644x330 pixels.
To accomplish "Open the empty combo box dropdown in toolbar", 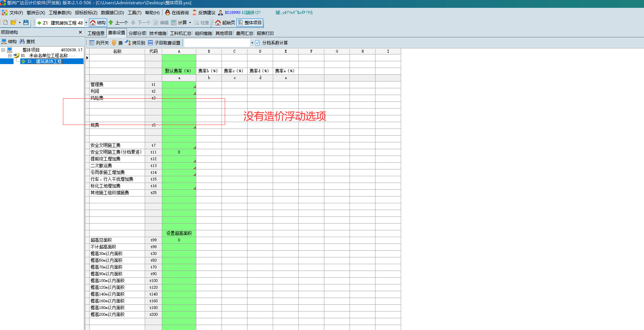I will click(252, 43).
